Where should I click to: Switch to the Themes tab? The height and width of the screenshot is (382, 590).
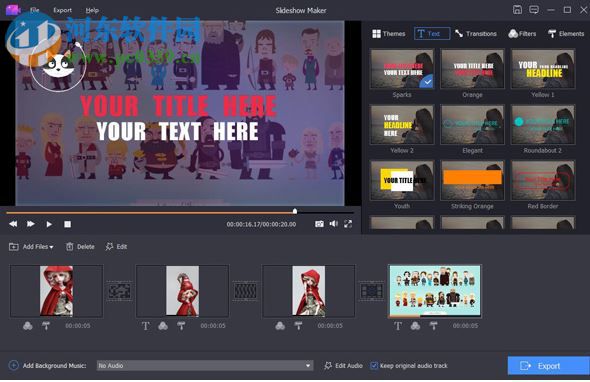pos(389,34)
